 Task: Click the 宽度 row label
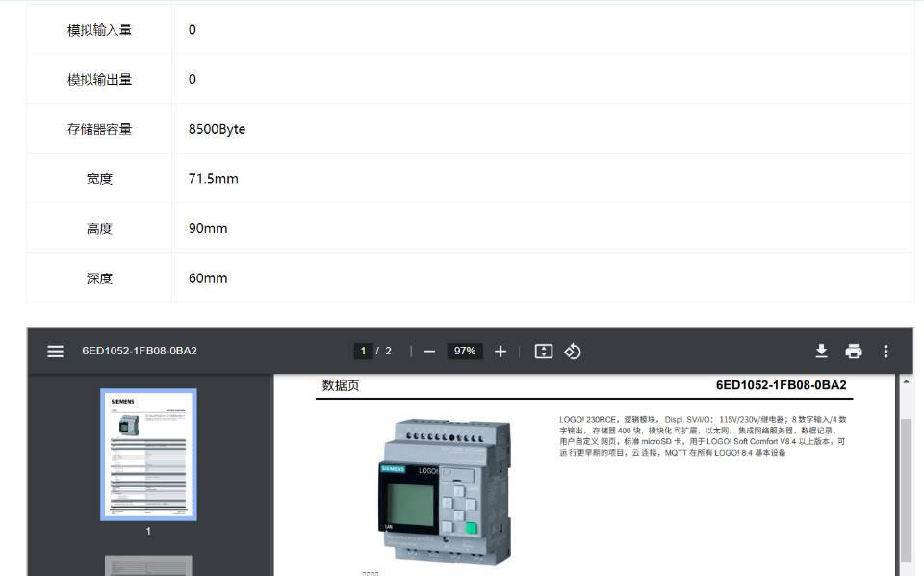(99, 178)
